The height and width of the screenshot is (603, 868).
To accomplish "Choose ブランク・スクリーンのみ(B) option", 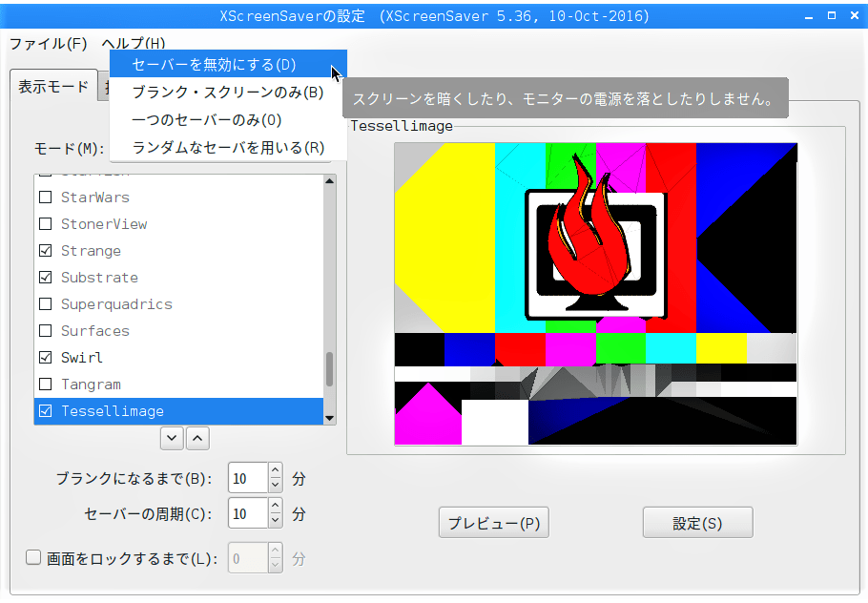I will point(228,92).
